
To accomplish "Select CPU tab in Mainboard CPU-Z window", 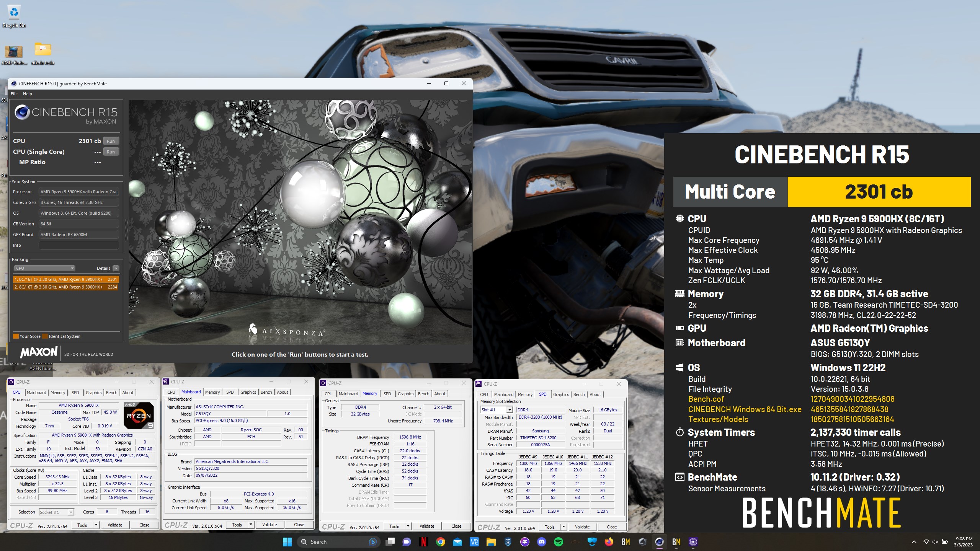I will coord(171,392).
